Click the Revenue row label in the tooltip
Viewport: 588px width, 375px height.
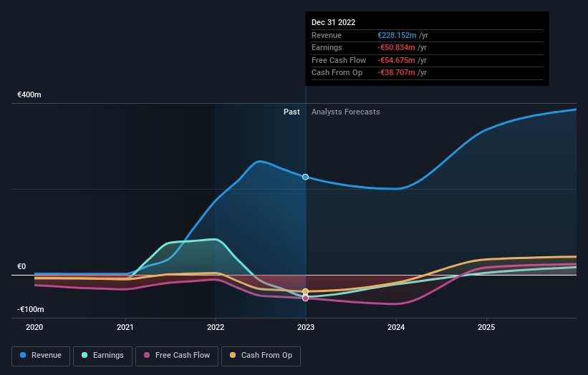pyautogui.click(x=327, y=35)
